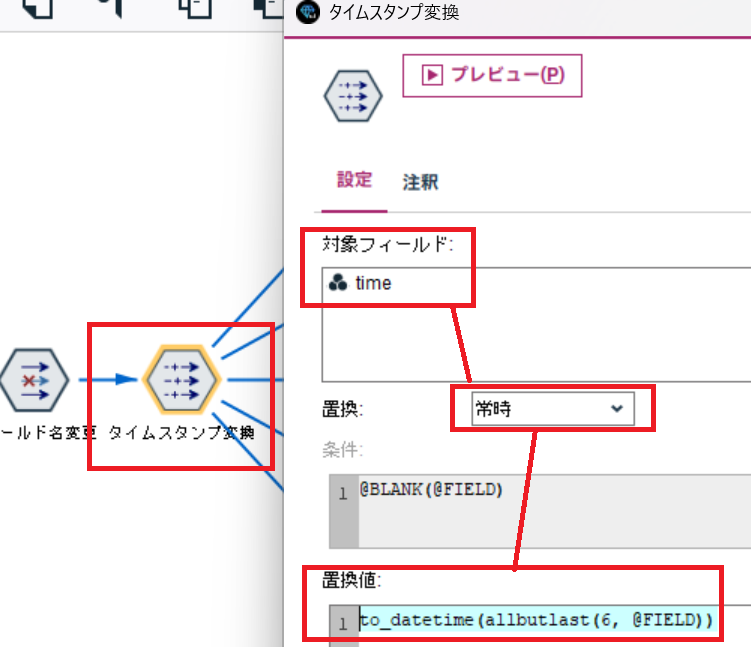Select the タイムスタンプ変換 filler node on canvas
Image resolution: width=751 pixels, height=647 pixels.
click(x=181, y=380)
